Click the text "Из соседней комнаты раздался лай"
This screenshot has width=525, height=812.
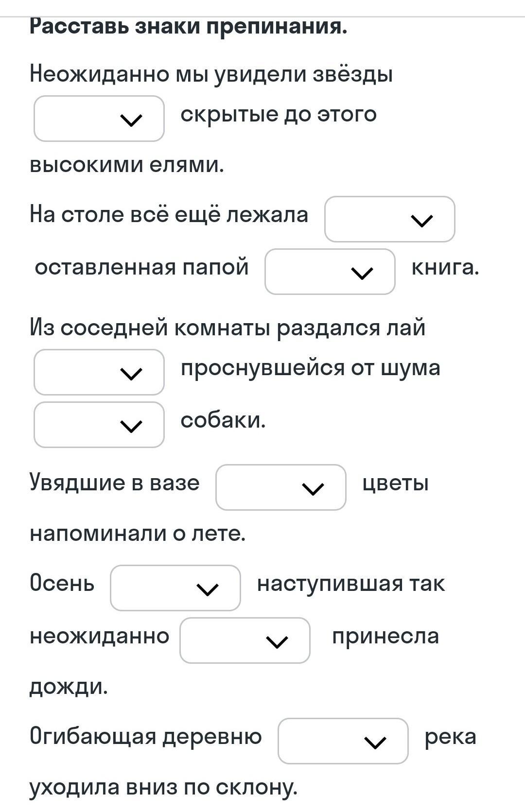(x=227, y=327)
